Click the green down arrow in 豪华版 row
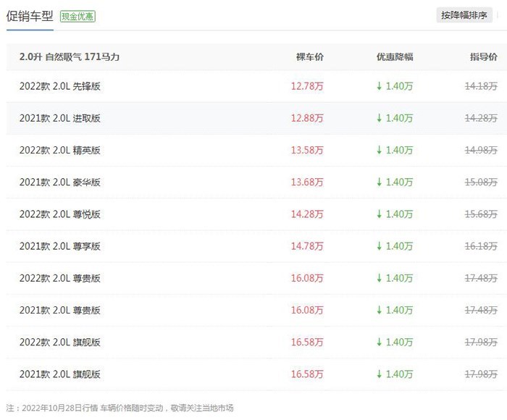This screenshot has height=420, width=507. click(x=380, y=182)
